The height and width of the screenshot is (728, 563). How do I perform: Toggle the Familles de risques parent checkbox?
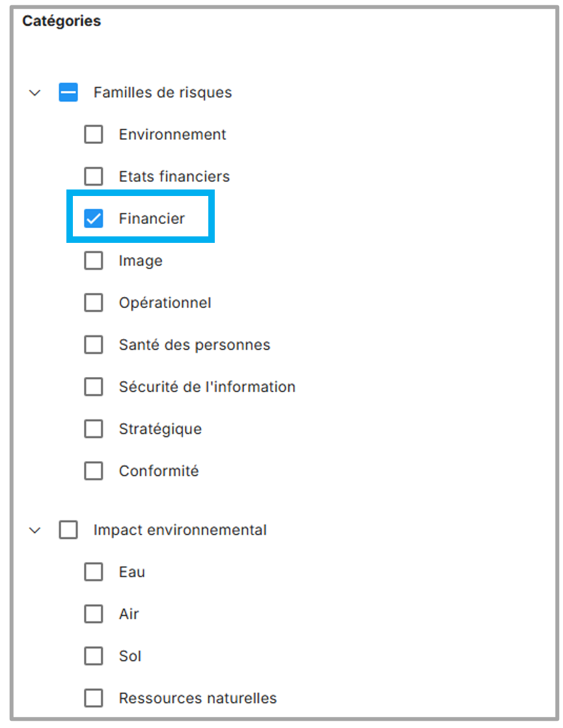tap(68, 92)
